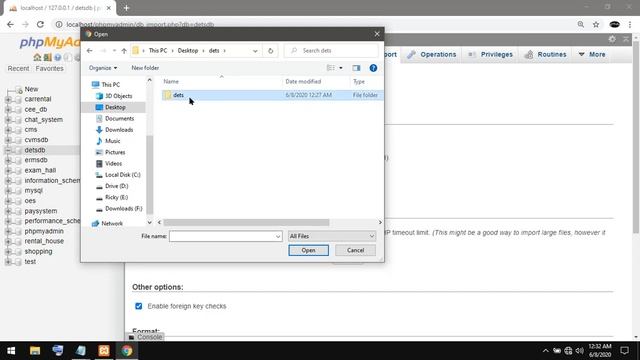Collapse the detsdb database node
Viewport: 640px width, 360px height.
click(8, 150)
